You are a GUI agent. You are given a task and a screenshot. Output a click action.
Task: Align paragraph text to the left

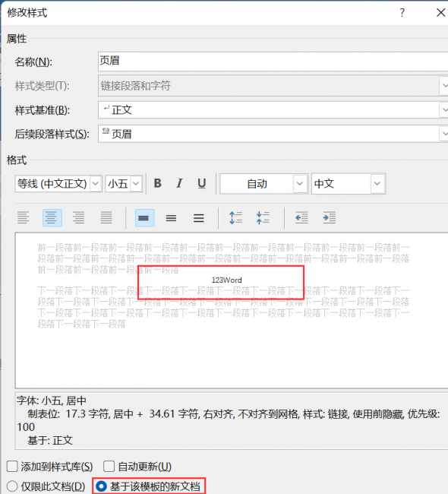point(24,217)
